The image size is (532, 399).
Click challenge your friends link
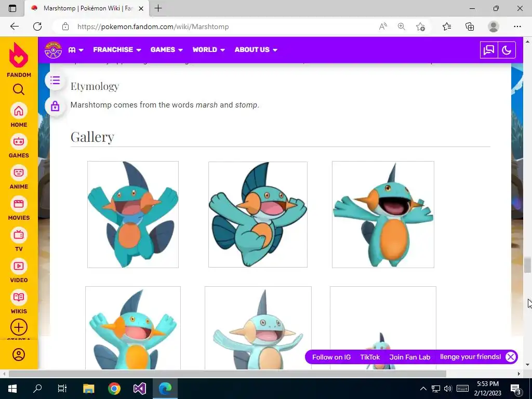pyautogui.click(x=471, y=356)
